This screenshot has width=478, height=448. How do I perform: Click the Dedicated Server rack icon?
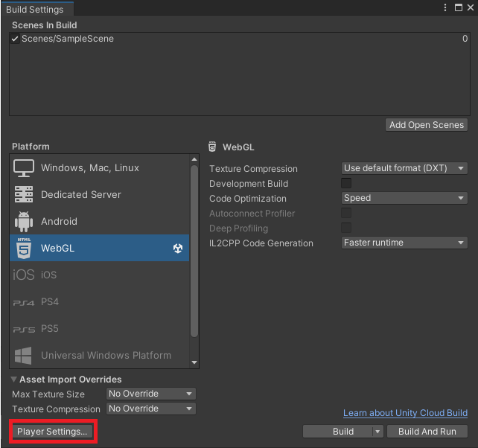click(x=24, y=194)
